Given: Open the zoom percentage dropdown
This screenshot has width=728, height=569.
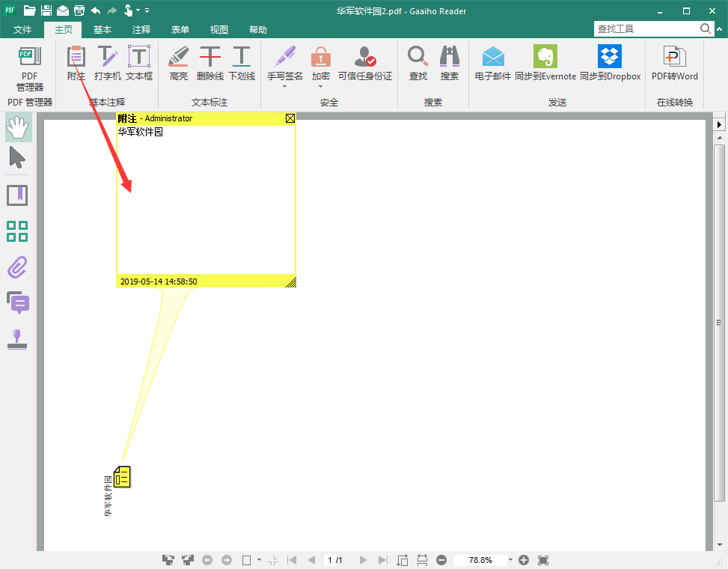Looking at the screenshot, I should [x=510, y=559].
